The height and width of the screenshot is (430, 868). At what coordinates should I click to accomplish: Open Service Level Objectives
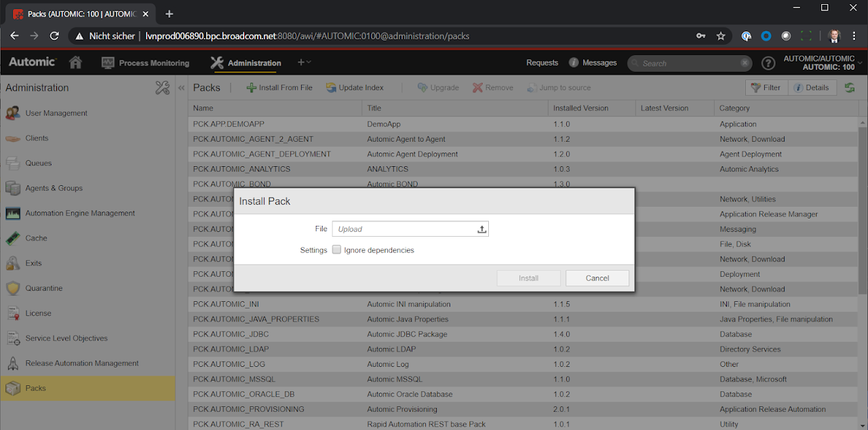point(87,338)
